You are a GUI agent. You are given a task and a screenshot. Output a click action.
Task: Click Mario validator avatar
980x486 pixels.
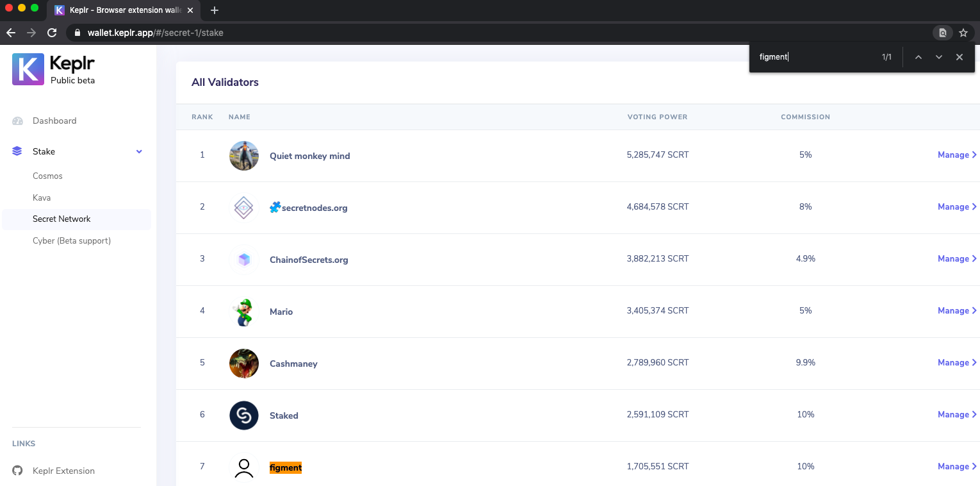coord(244,312)
